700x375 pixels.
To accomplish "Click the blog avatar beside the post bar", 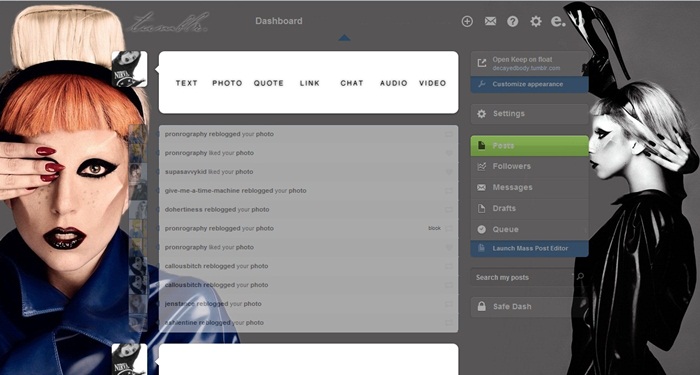I will coord(129,69).
